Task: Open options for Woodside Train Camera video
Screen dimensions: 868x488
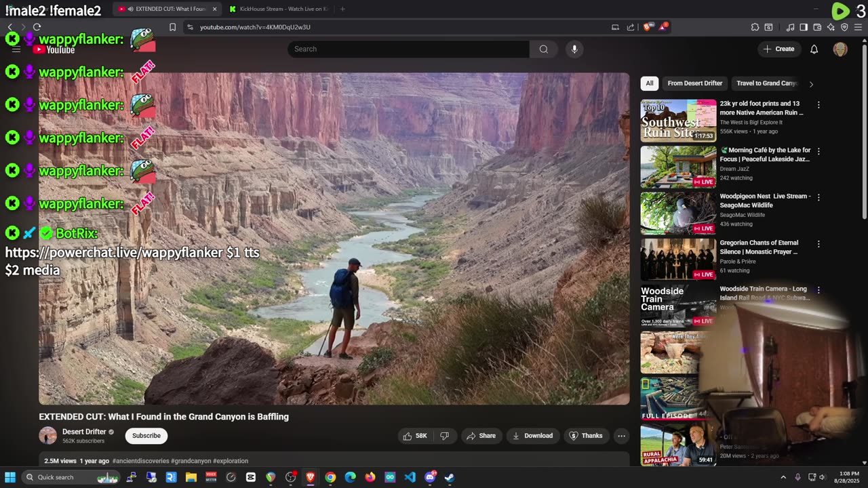Action: 818,289
